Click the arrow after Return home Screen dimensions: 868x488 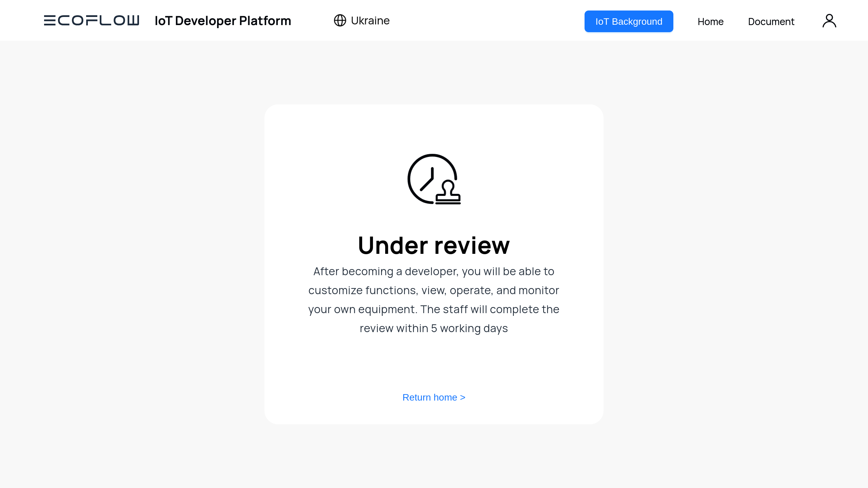point(463,398)
